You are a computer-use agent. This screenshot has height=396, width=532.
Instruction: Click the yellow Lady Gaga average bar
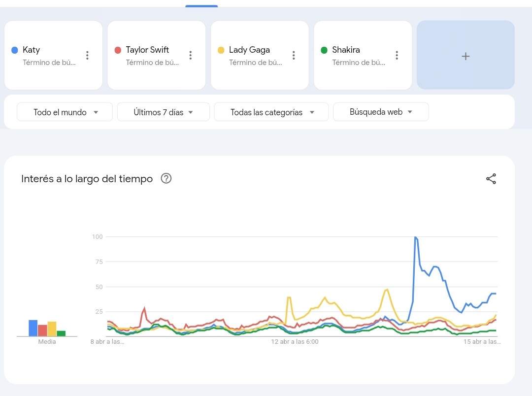(52, 329)
